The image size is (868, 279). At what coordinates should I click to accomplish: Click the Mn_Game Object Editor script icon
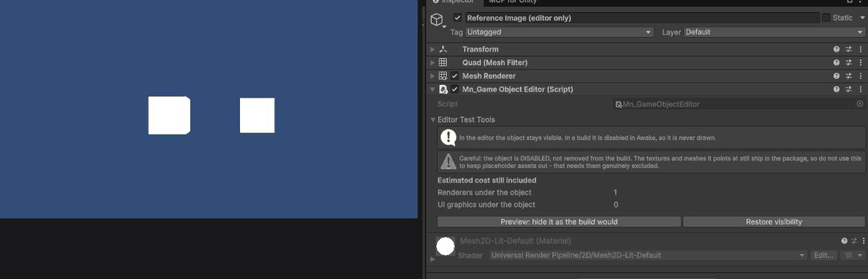coord(443,89)
